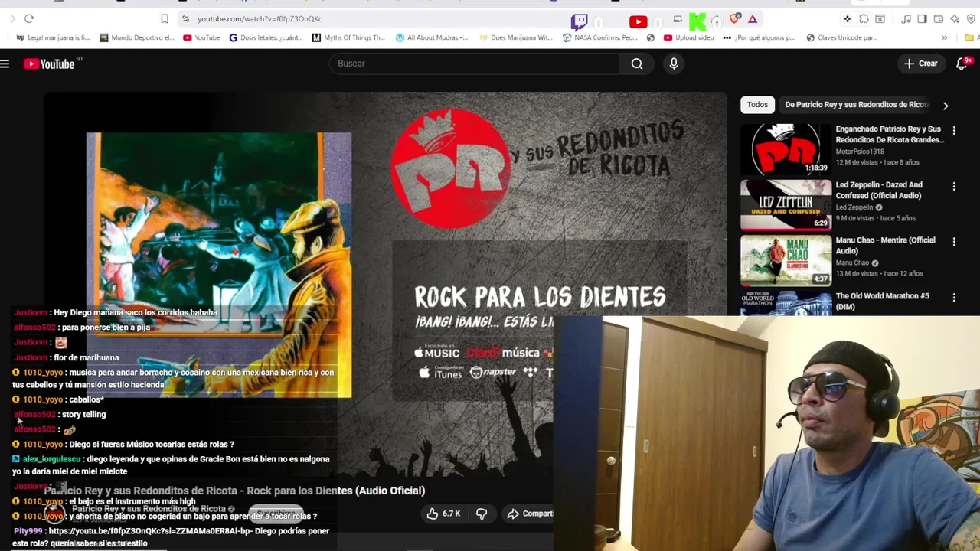Click the Suscribirse button
980x551 pixels.
[276, 514]
